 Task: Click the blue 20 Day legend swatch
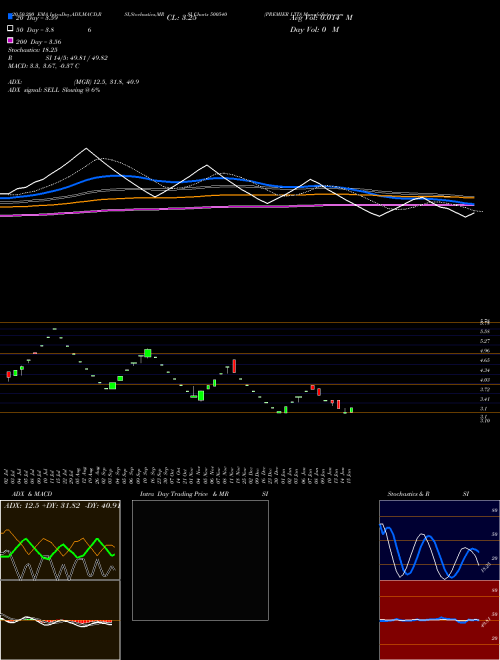(10, 16)
